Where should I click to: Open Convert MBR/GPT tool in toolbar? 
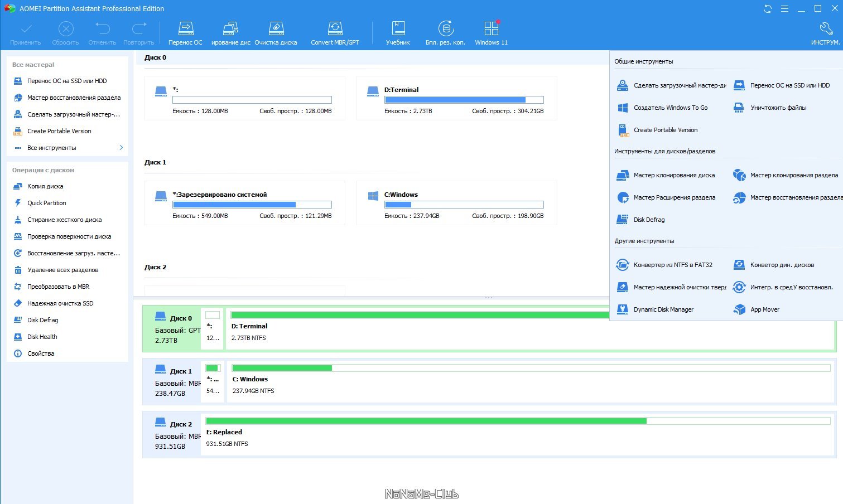[335, 33]
